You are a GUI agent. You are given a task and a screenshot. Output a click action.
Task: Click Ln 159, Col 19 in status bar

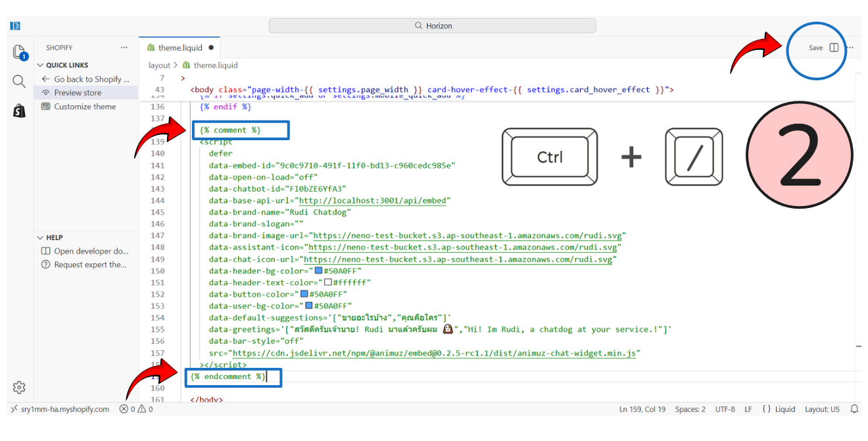(x=642, y=409)
